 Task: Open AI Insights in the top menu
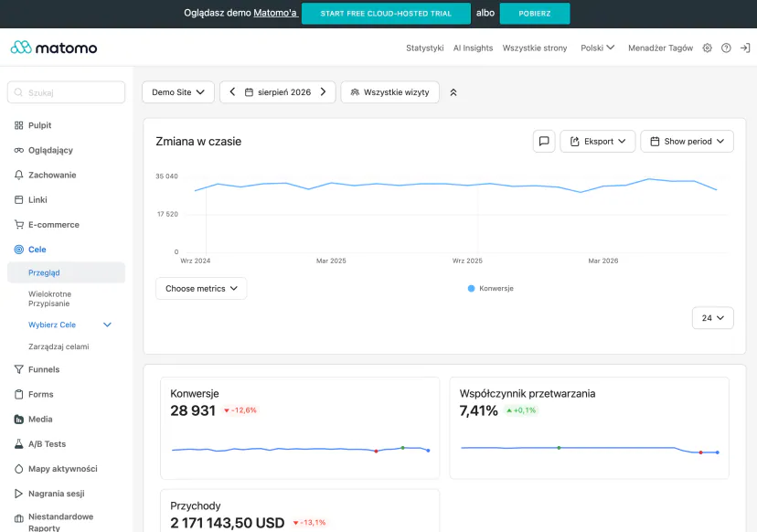474,48
